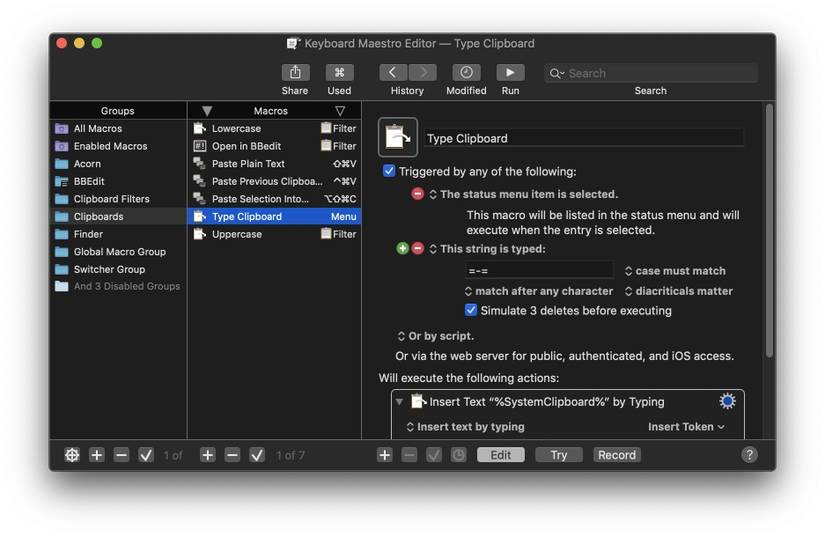Click the typed string field =-=
This screenshot has height=536, width=825.
pyautogui.click(x=539, y=270)
